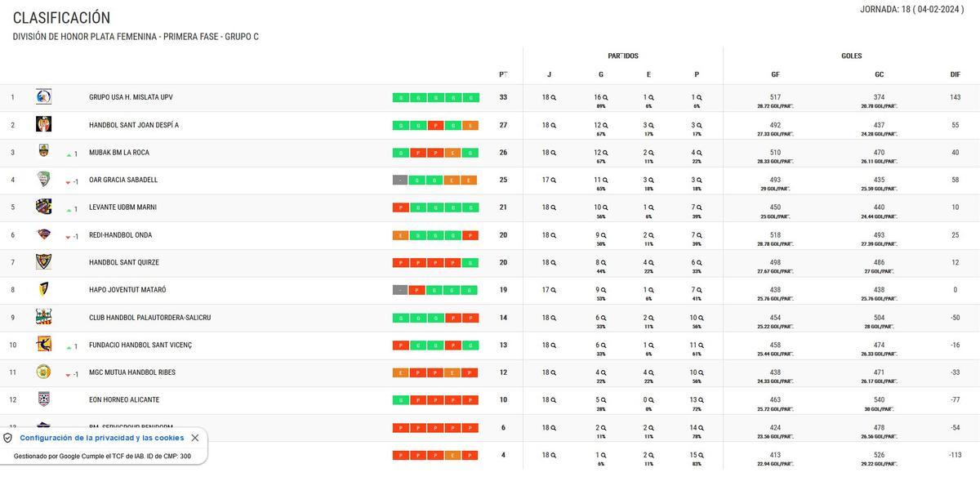Screen dimensions: 980x477
Task: Click magnifier next to OAR Gracia Sabadell's 17 matches played
Action: [554, 181]
